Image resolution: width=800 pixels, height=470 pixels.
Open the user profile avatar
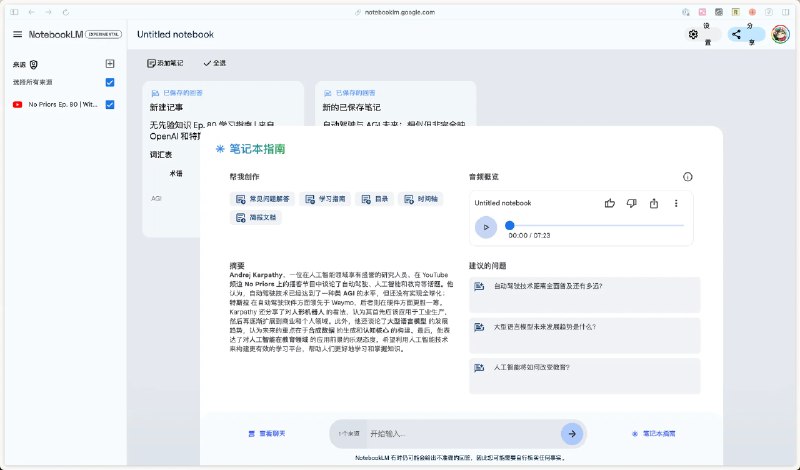point(780,34)
